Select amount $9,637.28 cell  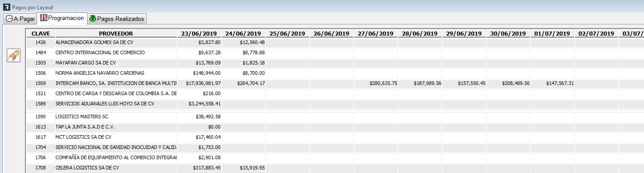click(199, 53)
